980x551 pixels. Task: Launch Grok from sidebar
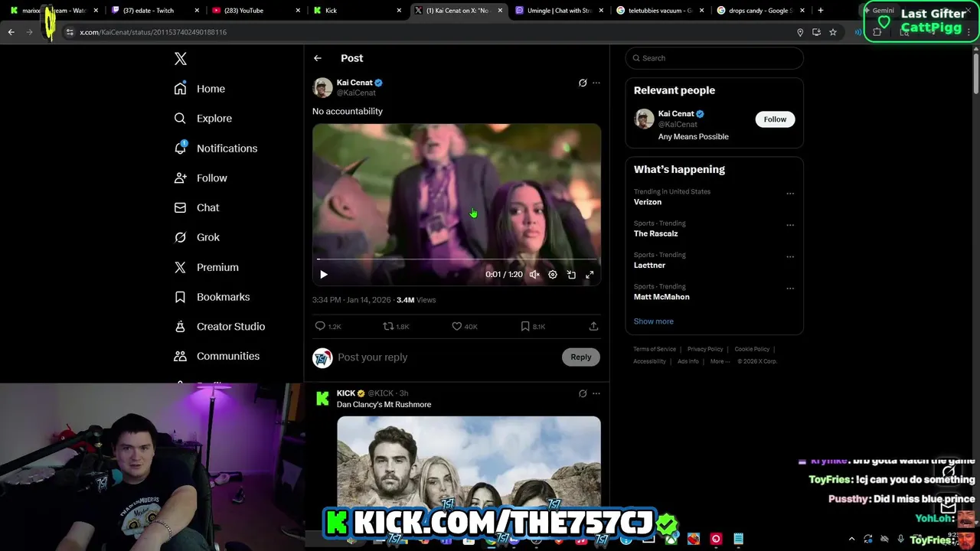(x=197, y=237)
